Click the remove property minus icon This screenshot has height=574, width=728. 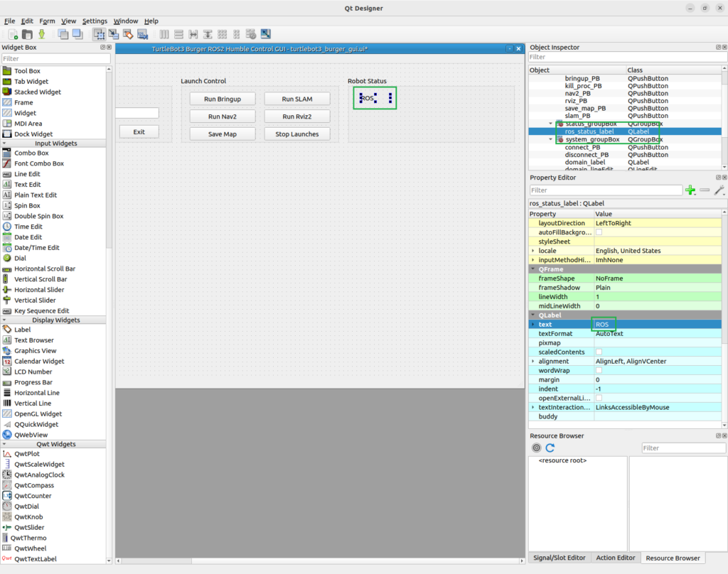pyautogui.click(x=705, y=190)
